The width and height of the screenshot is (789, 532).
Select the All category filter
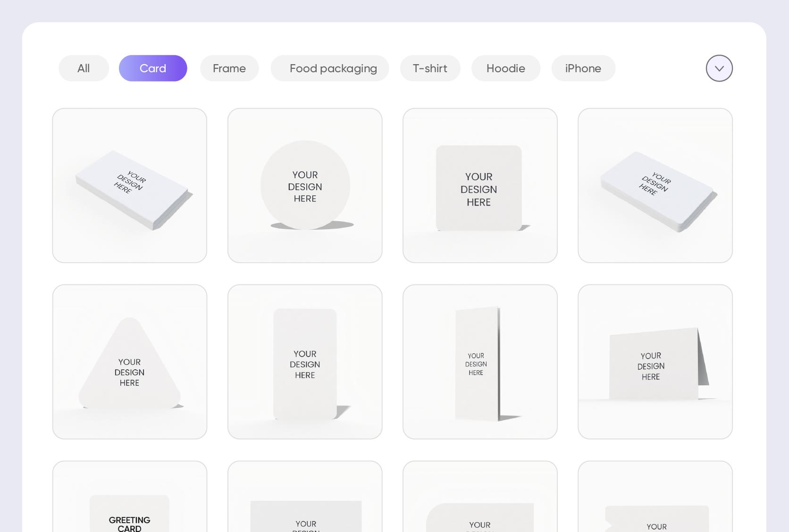click(84, 68)
